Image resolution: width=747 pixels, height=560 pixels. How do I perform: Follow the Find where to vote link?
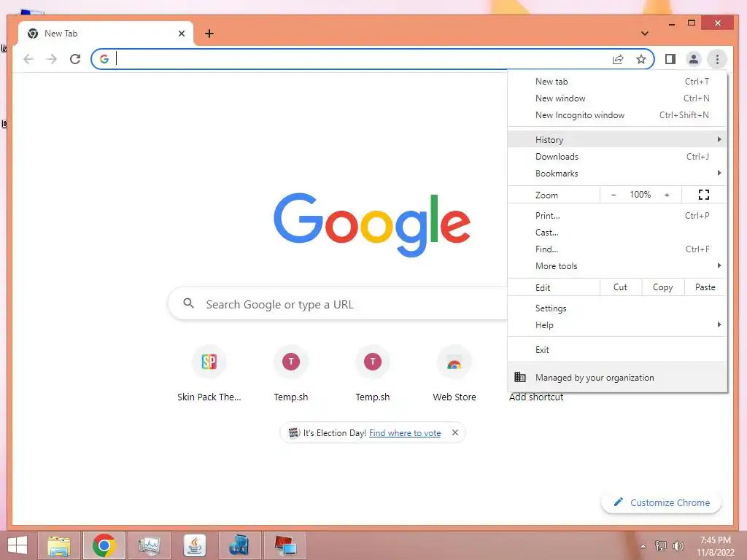tap(405, 433)
